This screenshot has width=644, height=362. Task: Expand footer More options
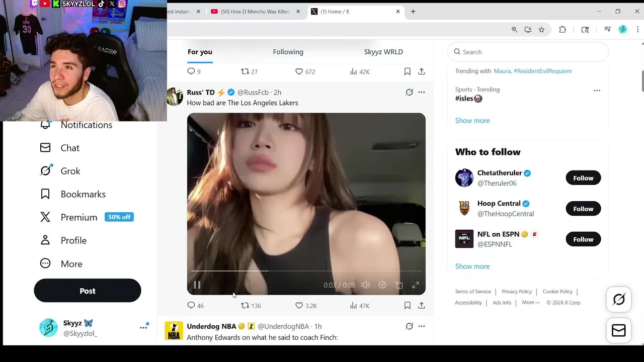click(531, 303)
